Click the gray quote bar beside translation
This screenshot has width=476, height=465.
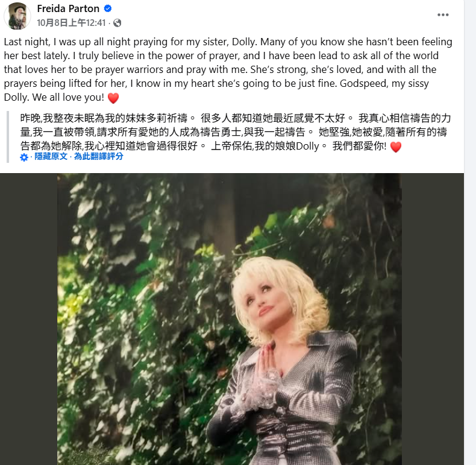point(8,137)
